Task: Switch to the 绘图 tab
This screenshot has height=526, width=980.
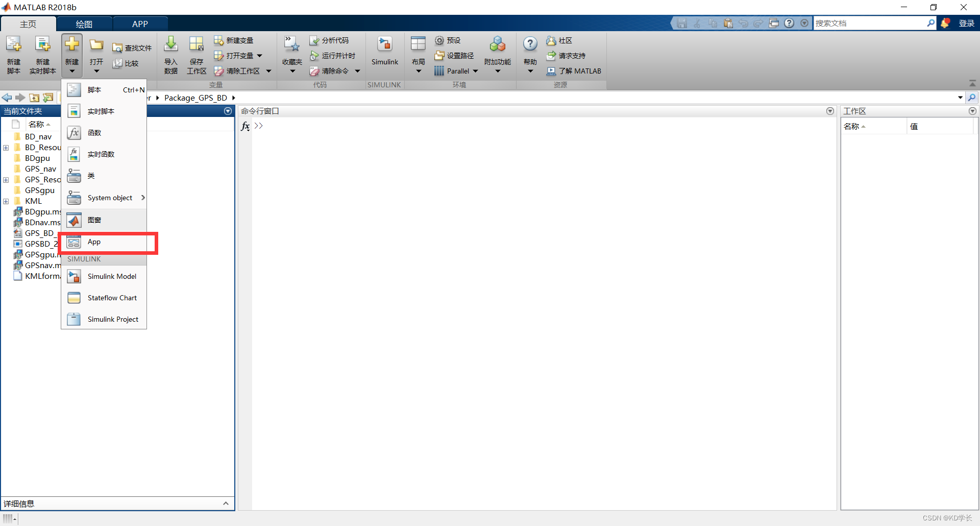Action: (84, 24)
